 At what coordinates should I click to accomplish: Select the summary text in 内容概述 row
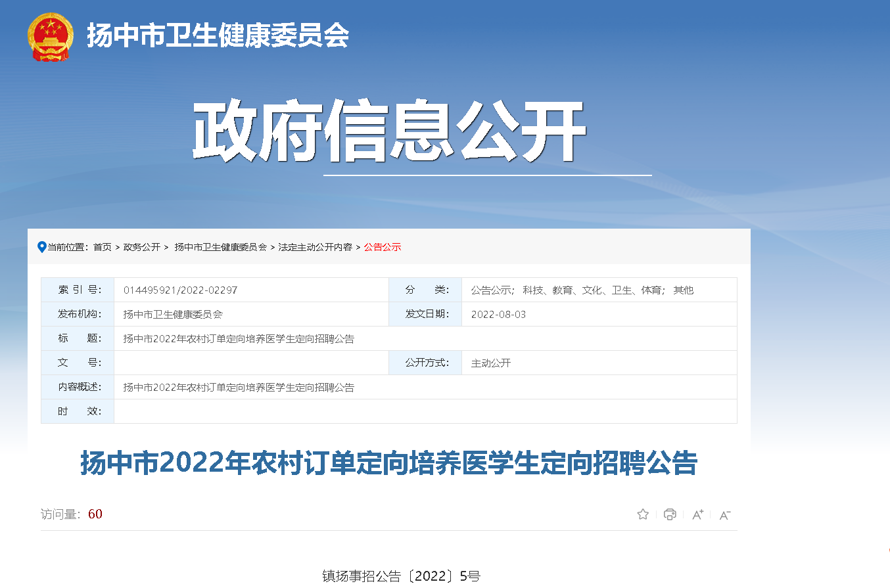point(239,388)
